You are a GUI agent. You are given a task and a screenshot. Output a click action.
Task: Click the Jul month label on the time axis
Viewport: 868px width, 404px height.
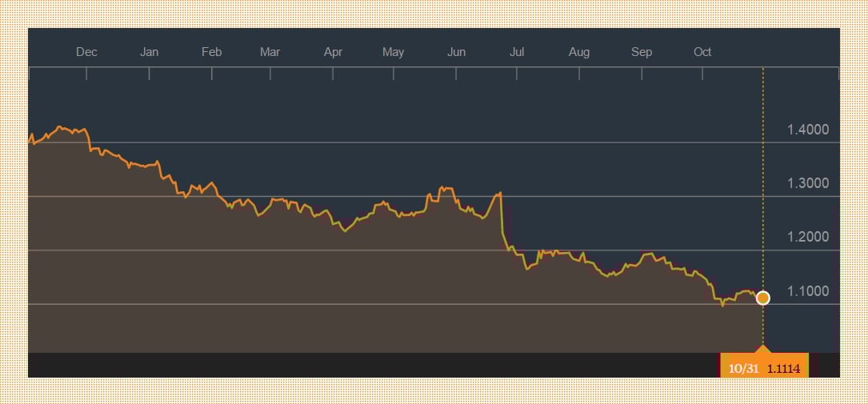517,52
